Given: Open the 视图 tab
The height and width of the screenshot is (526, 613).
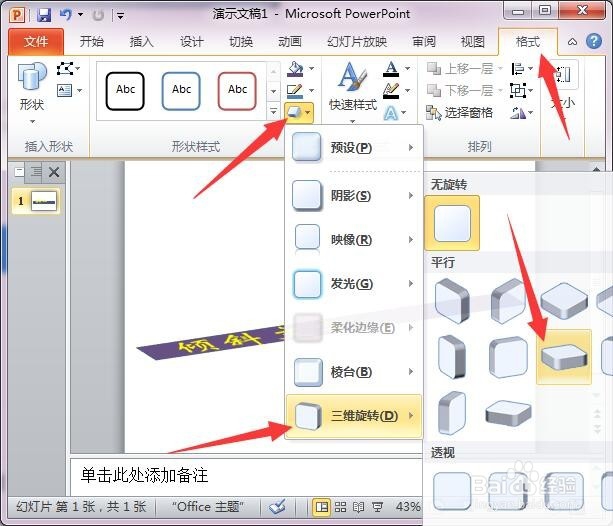Looking at the screenshot, I should point(473,41).
